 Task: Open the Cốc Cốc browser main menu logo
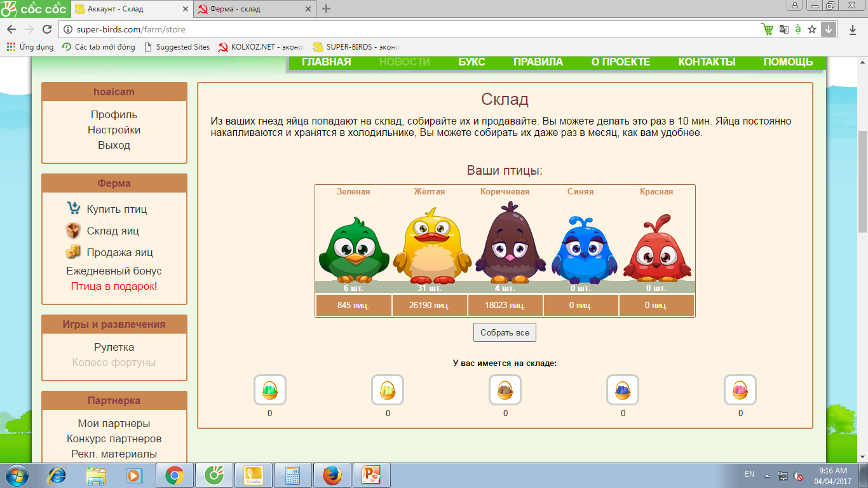point(35,9)
